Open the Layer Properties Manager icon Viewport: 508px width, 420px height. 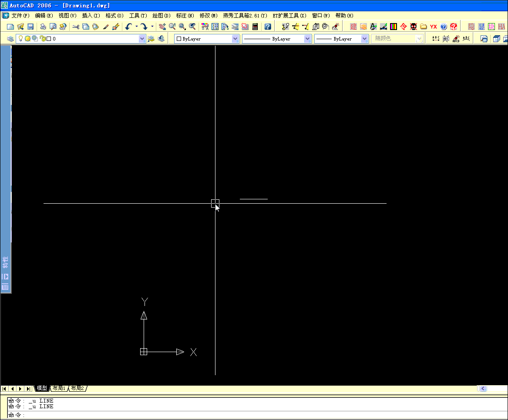pos(10,39)
